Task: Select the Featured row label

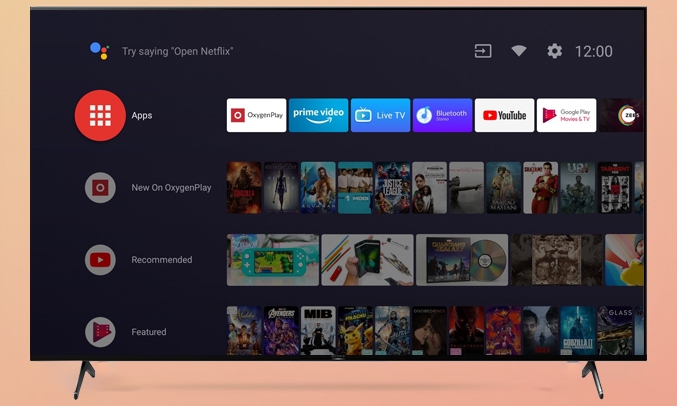Action: pos(149,332)
